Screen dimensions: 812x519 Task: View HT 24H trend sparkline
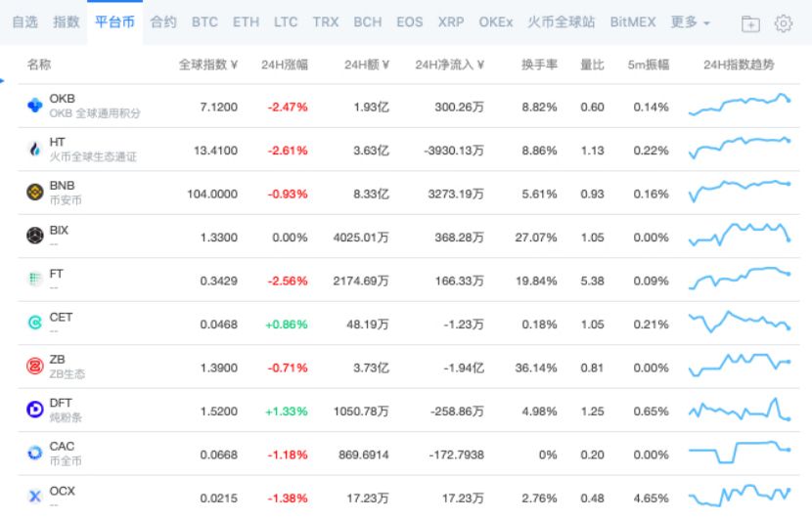tap(740, 148)
